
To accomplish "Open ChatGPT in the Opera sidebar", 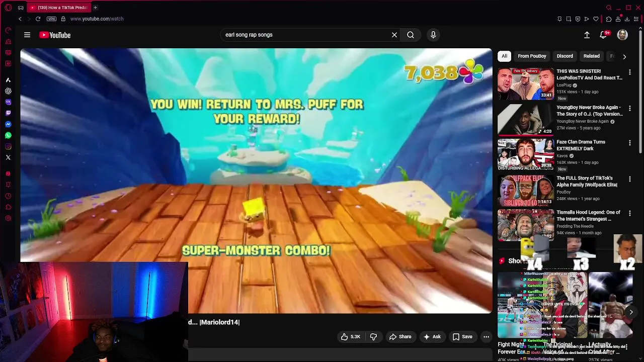I will [x=8, y=91].
